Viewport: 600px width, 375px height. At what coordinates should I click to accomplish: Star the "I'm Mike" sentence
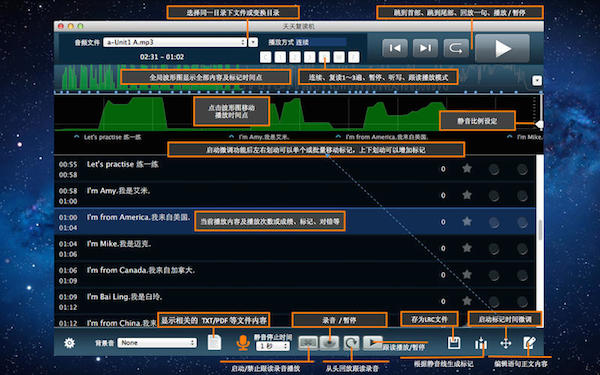(x=467, y=248)
